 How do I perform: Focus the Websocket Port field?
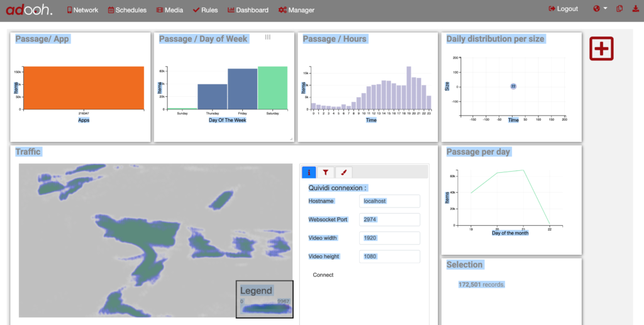pos(389,219)
